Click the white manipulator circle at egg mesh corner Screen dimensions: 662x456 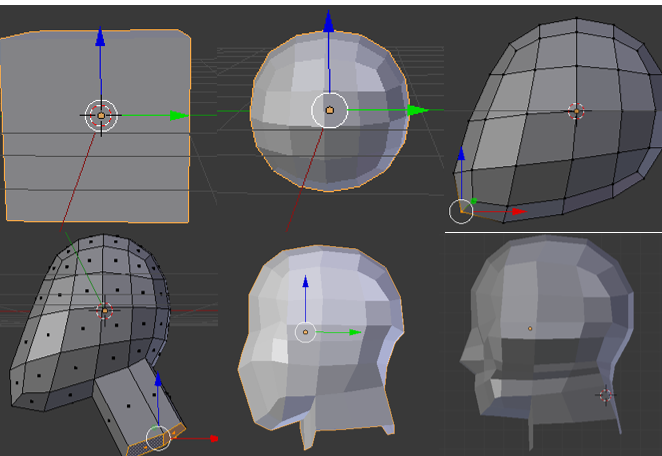(x=461, y=211)
